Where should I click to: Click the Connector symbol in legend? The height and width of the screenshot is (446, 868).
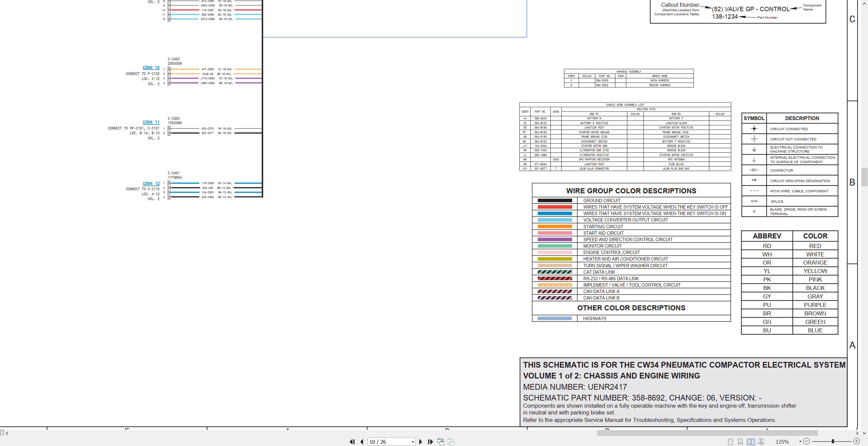click(x=754, y=170)
